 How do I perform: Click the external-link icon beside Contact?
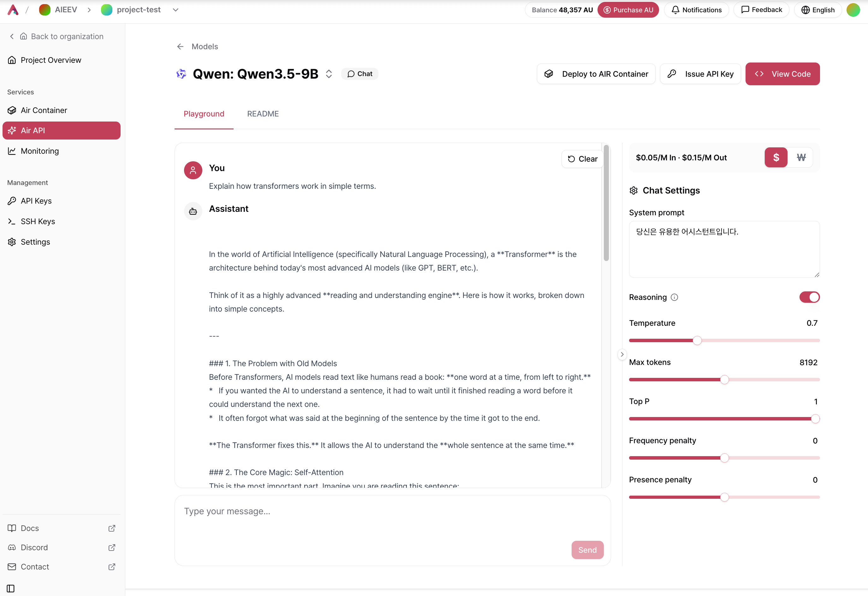click(112, 567)
